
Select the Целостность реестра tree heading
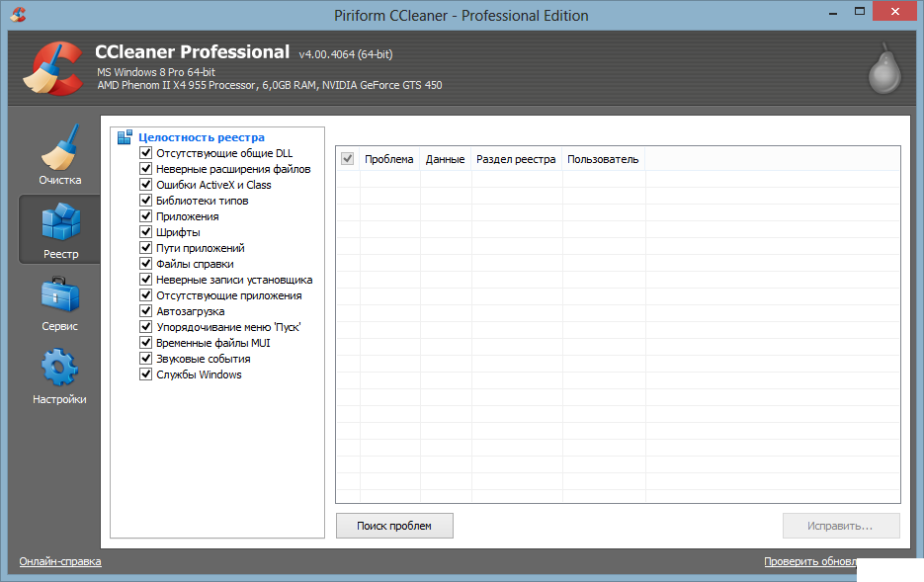tap(202, 137)
